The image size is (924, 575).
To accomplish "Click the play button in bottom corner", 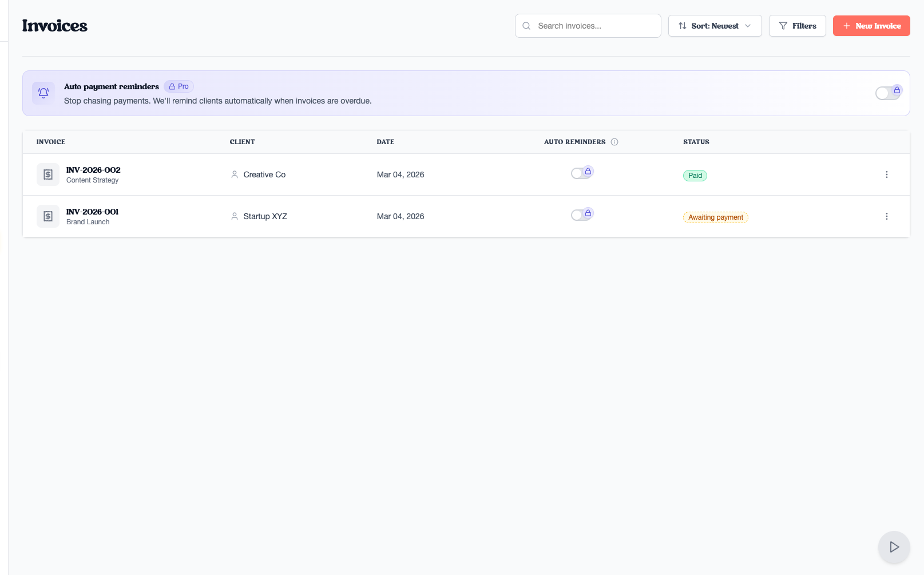I will (894, 547).
